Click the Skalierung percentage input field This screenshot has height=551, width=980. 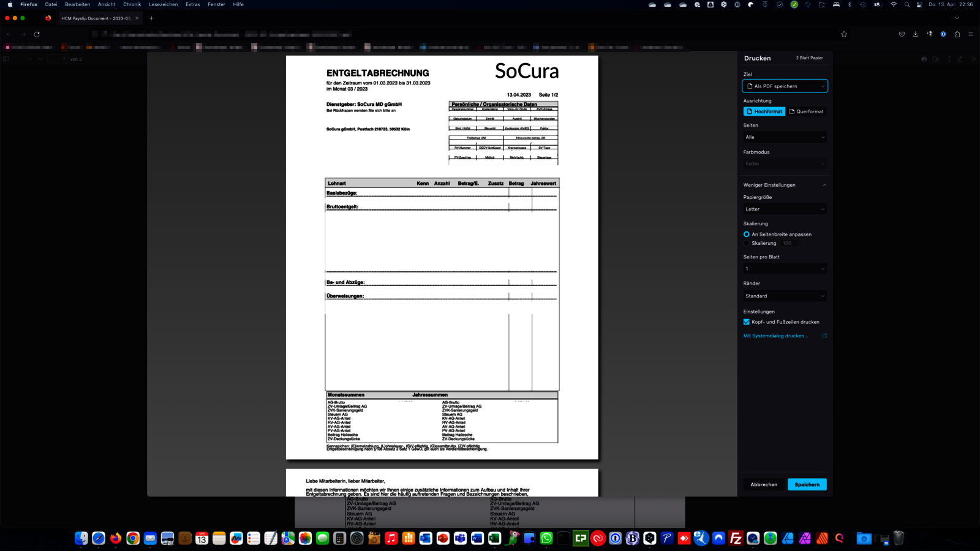point(791,243)
